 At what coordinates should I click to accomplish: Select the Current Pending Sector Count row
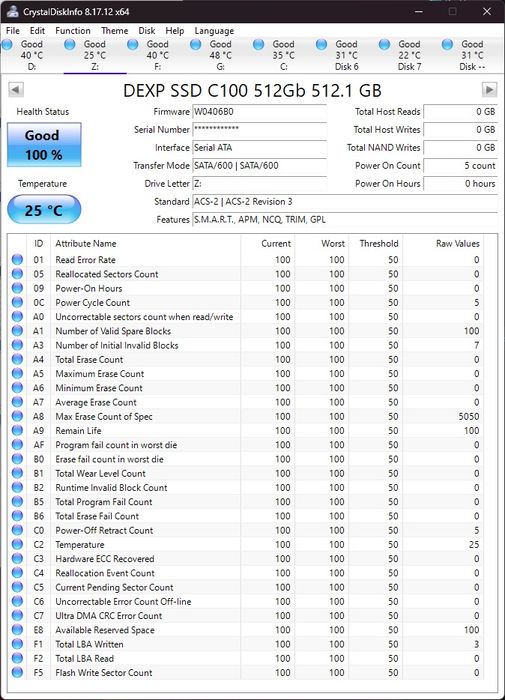[246, 587]
